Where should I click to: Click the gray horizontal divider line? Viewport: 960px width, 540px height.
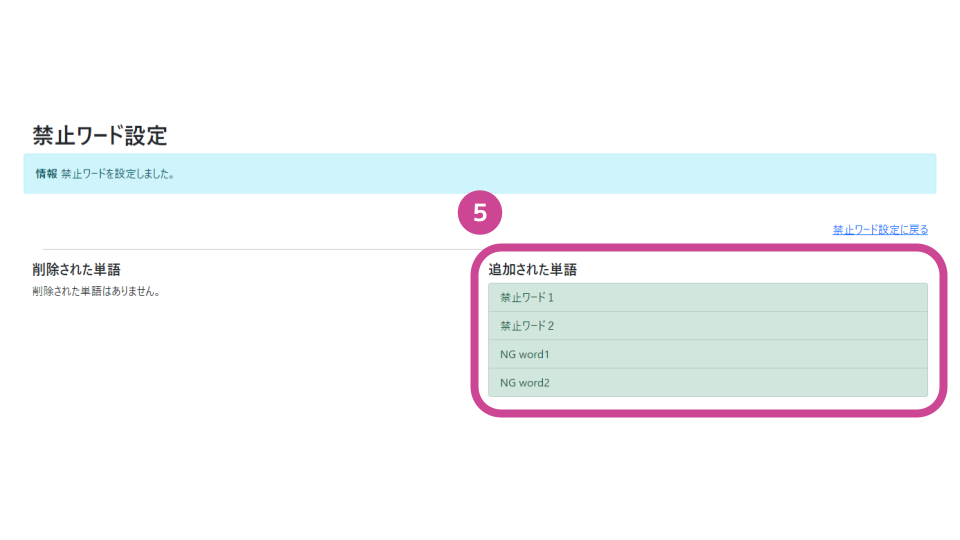257,249
